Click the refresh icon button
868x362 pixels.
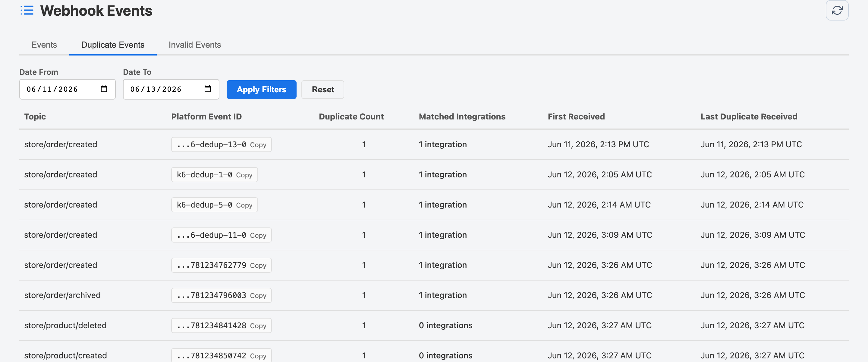pos(837,11)
